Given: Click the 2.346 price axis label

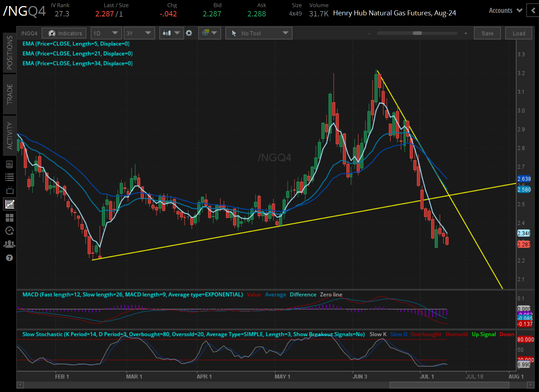Looking at the screenshot, I should tap(524, 233).
